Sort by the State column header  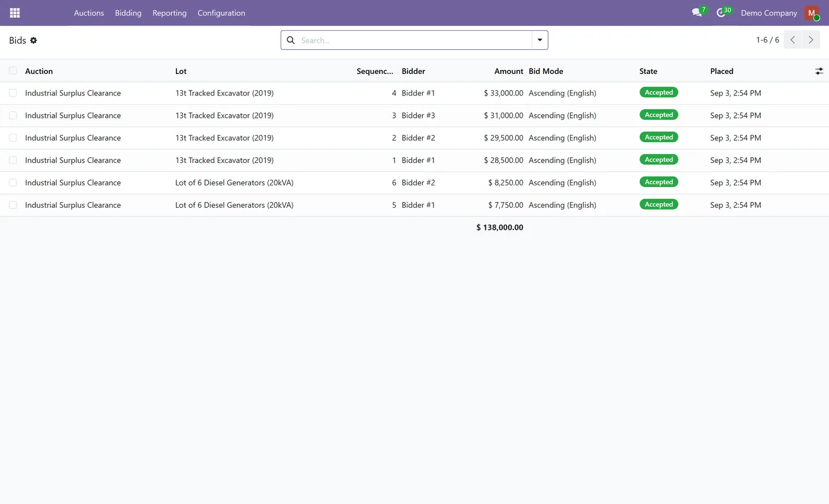coord(648,71)
